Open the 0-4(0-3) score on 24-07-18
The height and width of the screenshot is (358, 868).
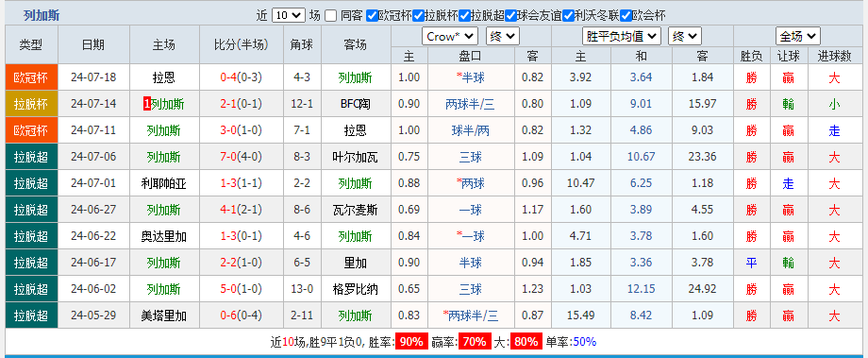point(242,77)
